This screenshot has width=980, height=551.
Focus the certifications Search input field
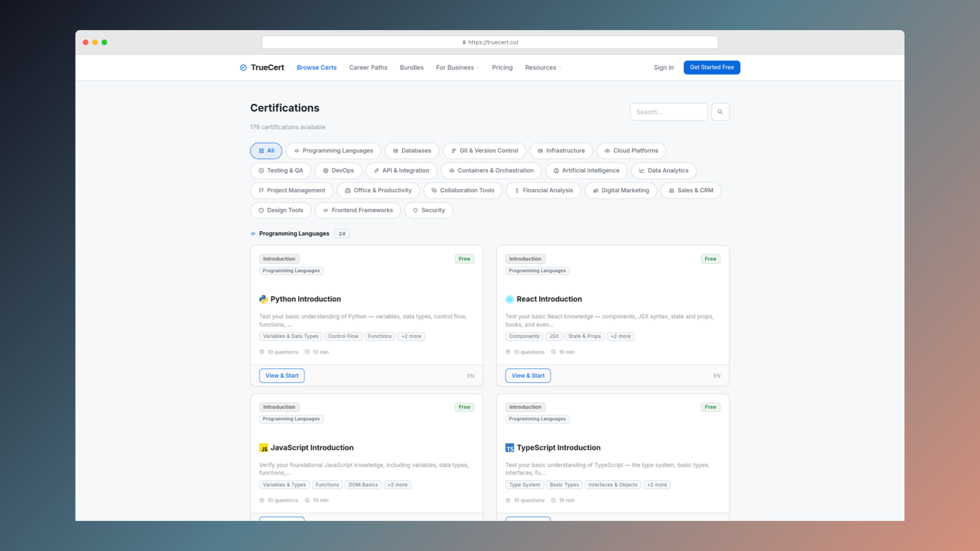[668, 112]
